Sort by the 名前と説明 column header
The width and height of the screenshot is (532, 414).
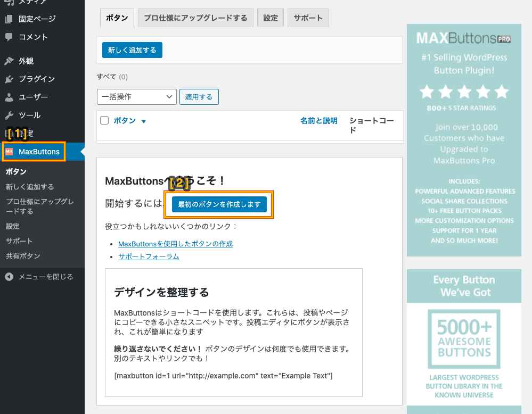pos(319,121)
